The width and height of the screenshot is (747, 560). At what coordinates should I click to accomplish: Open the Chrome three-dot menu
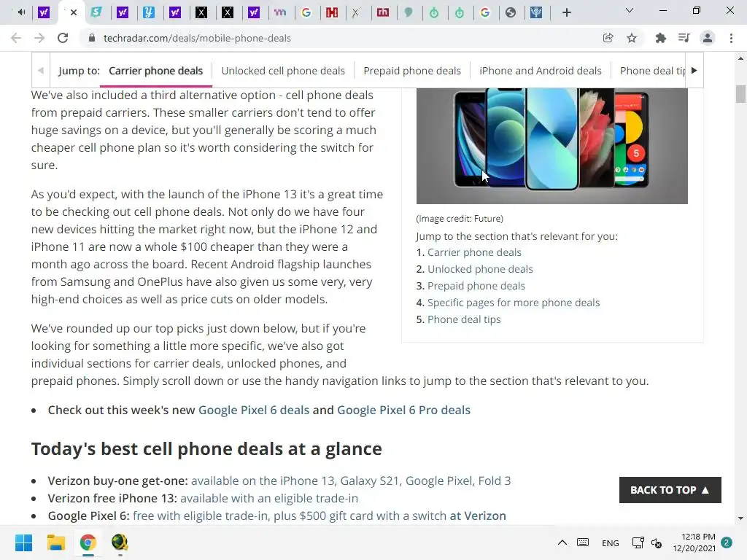731,38
